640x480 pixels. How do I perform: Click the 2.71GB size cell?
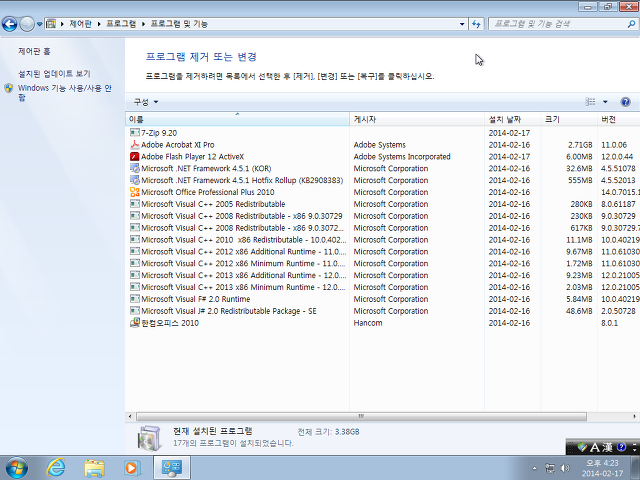coord(580,144)
